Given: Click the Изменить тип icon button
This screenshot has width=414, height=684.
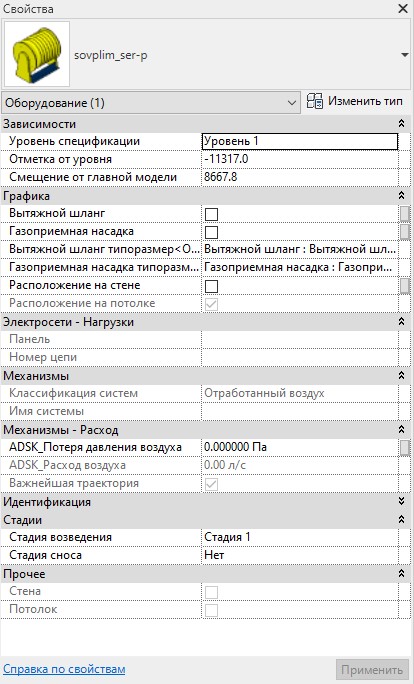Looking at the screenshot, I should pyautogui.click(x=315, y=102).
